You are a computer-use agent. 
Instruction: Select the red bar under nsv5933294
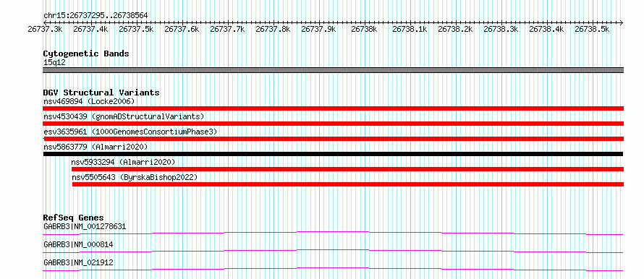pos(347,169)
